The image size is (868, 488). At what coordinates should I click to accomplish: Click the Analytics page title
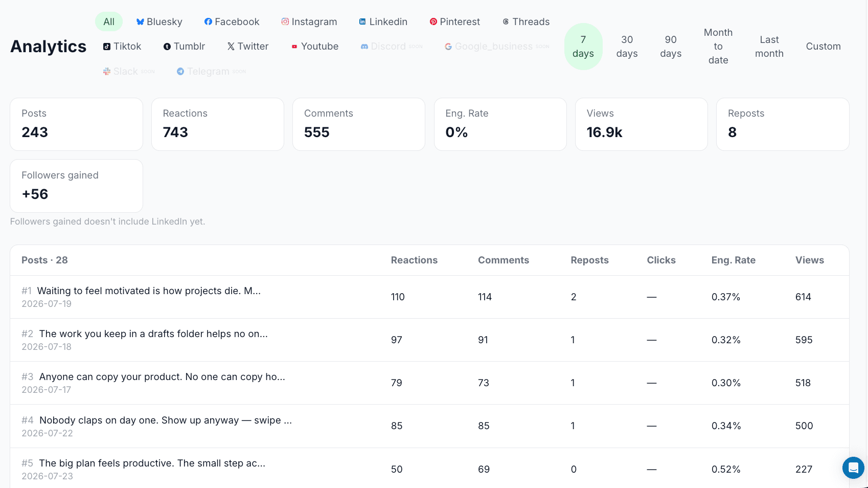click(49, 47)
